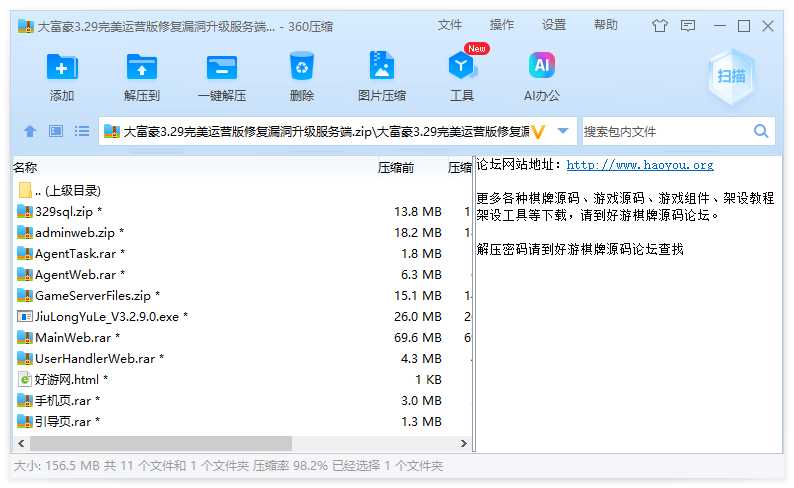This screenshot has height=488, width=794.
Task: Maximize the 360压缩 window
Action: (x=744, y=26)
